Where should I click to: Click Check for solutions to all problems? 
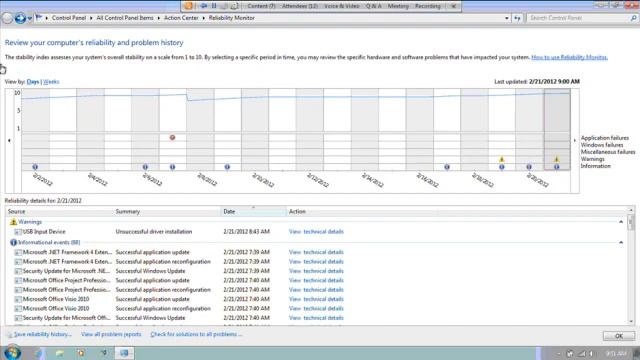point(196,334)
